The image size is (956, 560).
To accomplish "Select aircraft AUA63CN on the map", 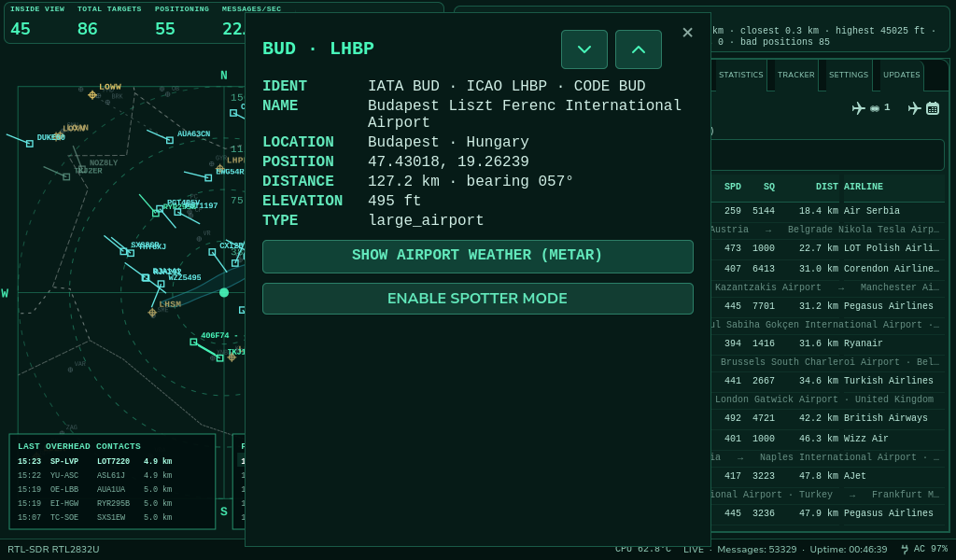I will click(x=170, y=140).
